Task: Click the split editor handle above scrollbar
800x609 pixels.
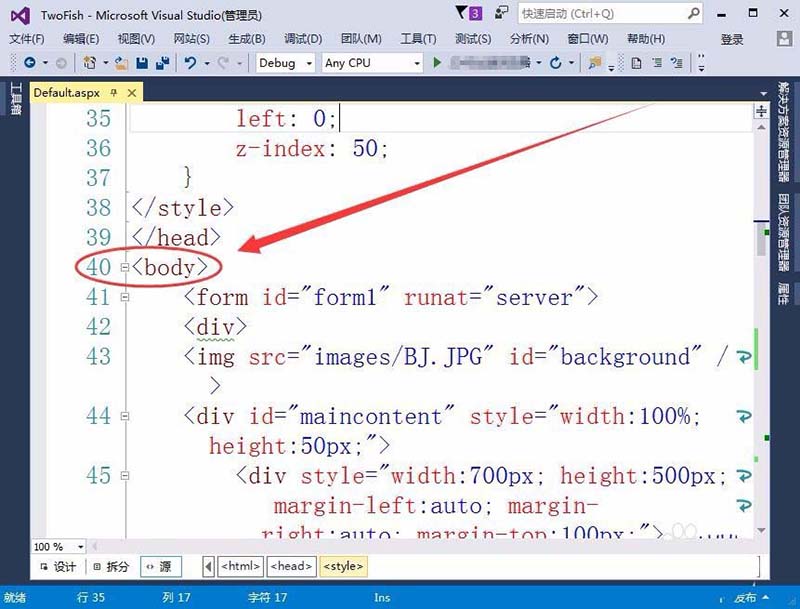Action: pos(761,111)
